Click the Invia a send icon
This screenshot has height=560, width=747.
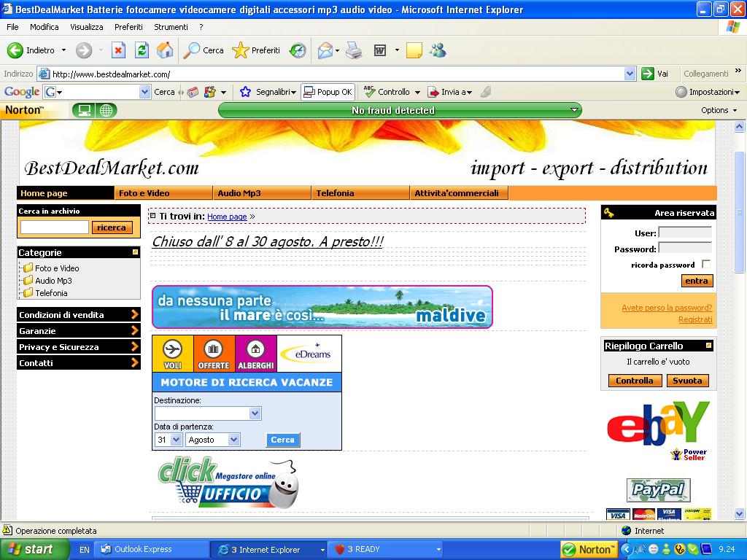click(x=433, y=92)
